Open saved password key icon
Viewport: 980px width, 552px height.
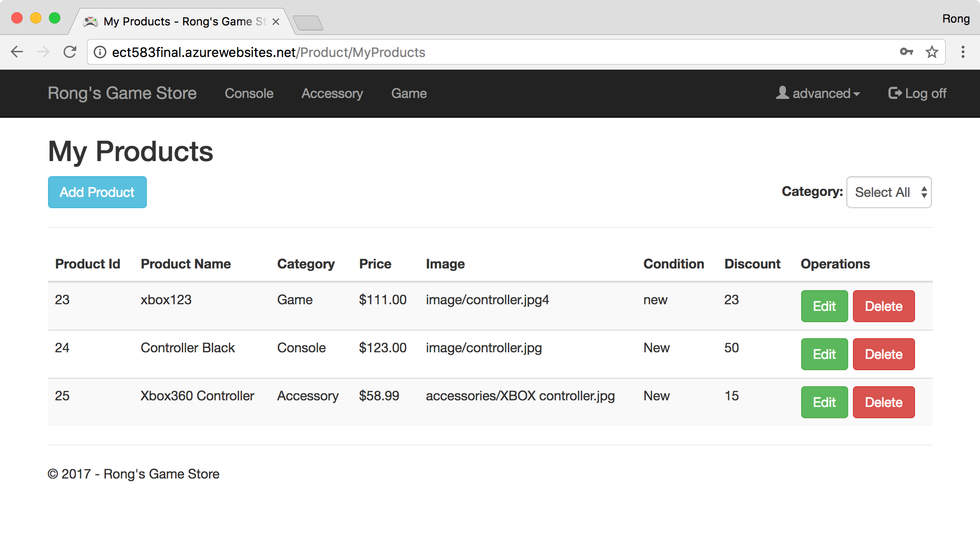(907, 52)
